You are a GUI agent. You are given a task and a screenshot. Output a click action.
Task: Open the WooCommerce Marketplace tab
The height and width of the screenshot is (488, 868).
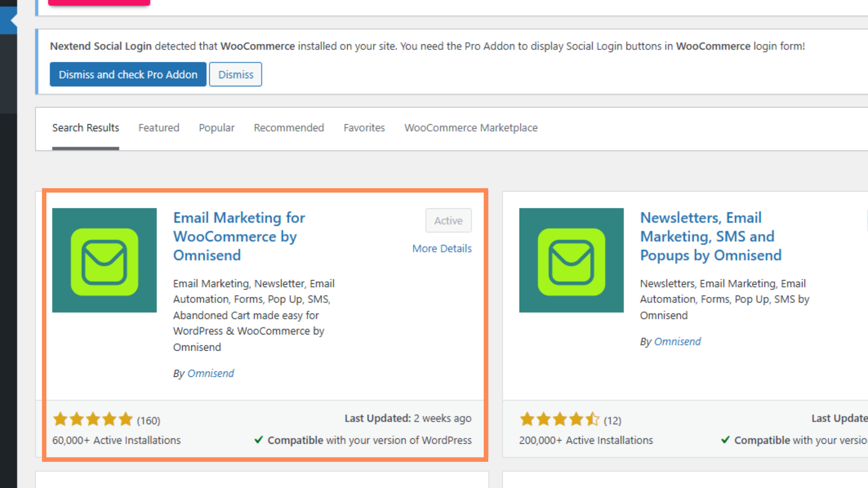coord(471,128)
